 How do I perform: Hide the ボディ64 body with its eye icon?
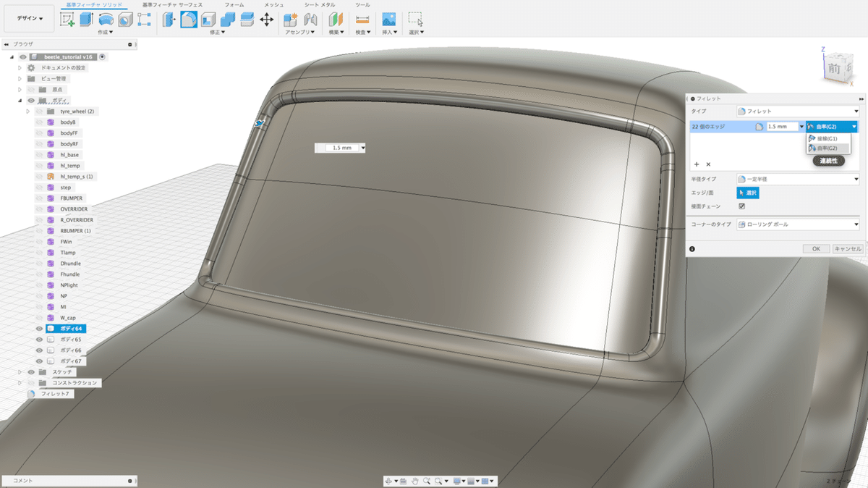click(40, 329)
